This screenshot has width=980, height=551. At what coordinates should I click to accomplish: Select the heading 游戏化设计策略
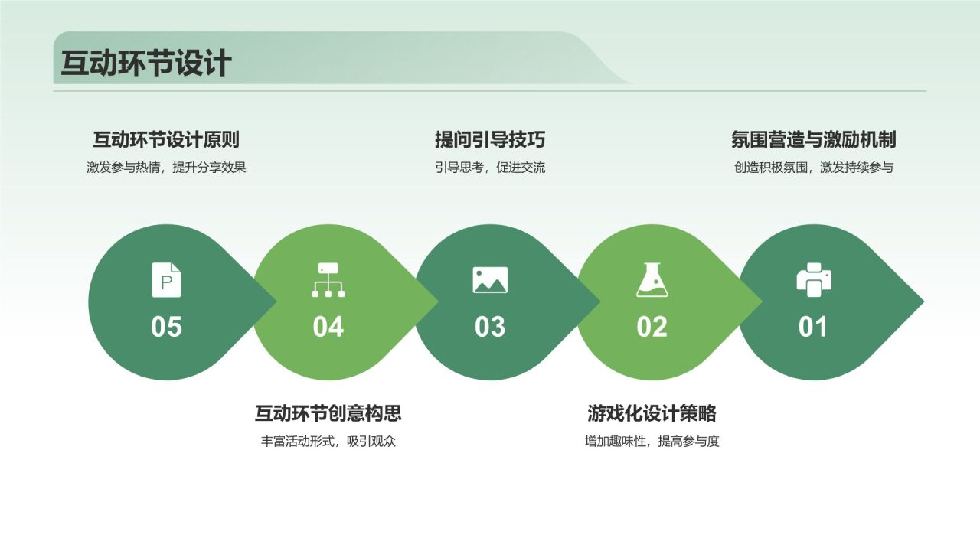coord(652,414)
